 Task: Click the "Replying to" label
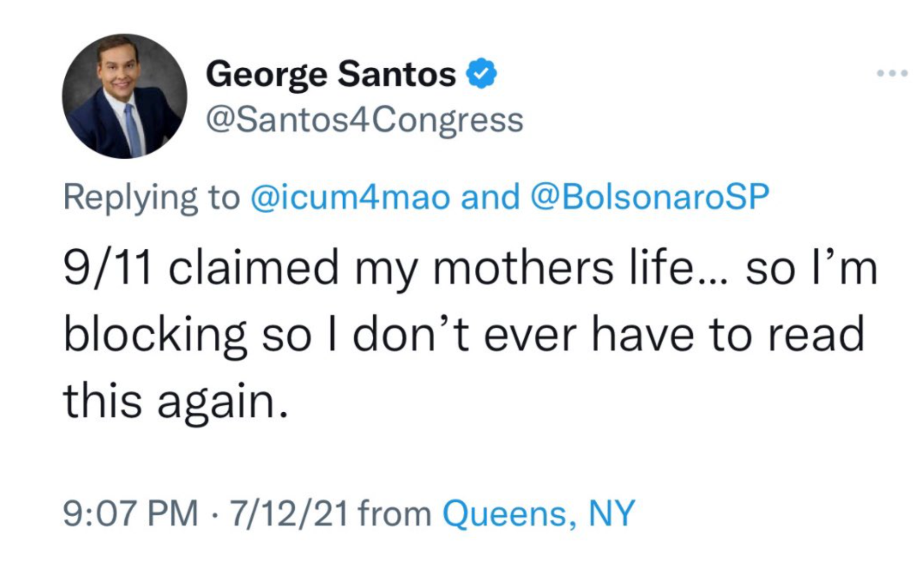[151, 197]
